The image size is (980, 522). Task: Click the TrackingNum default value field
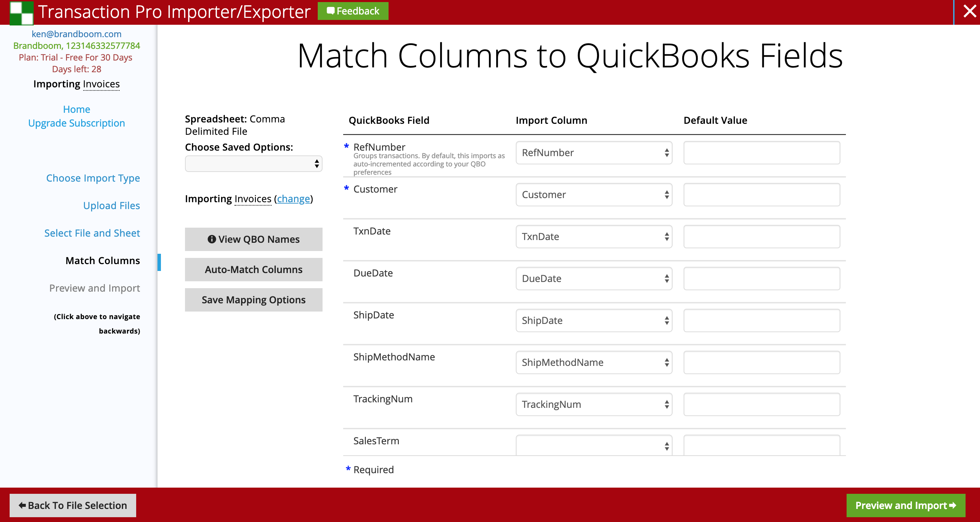[762, 404]
